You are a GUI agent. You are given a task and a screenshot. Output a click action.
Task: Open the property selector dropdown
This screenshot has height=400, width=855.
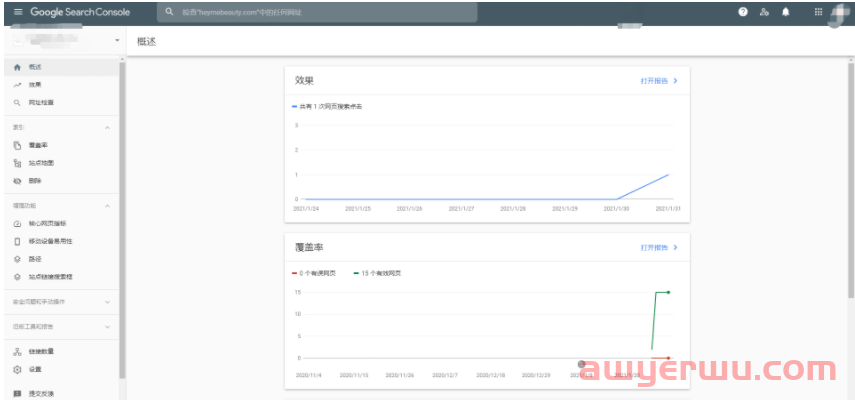117,41
